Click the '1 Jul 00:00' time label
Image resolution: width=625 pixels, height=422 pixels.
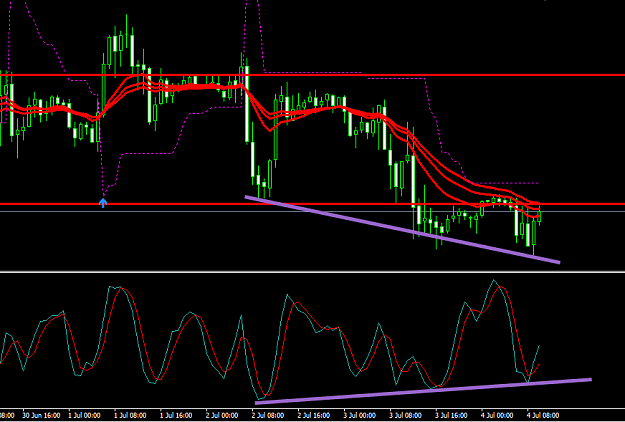(x=84, y=415)
